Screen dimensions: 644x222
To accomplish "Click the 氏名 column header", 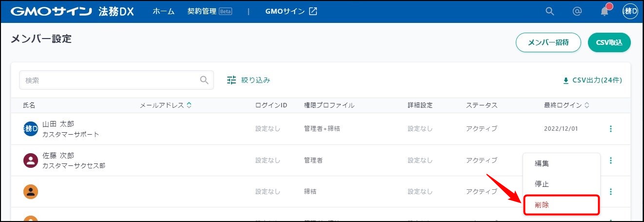I will point(29,105).
